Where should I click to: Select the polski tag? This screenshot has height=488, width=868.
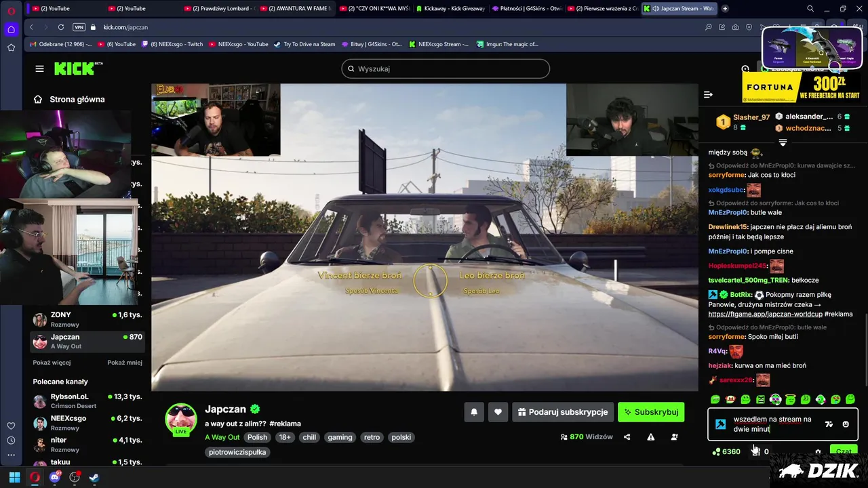pos(401,437)
